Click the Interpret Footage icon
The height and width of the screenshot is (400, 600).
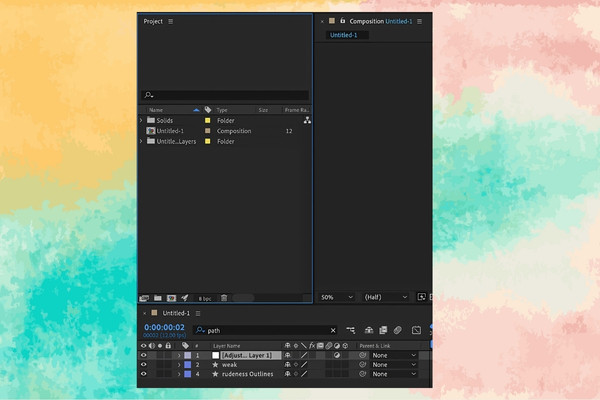pyautogui.click(x=144, y=298)
